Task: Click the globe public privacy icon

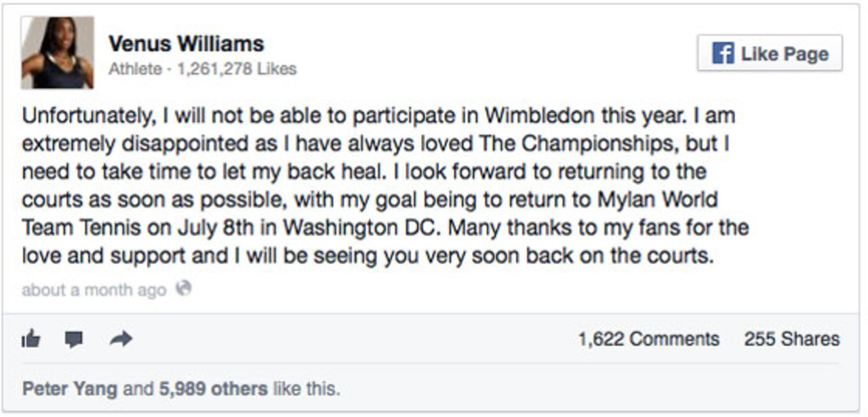Action: 183,289
